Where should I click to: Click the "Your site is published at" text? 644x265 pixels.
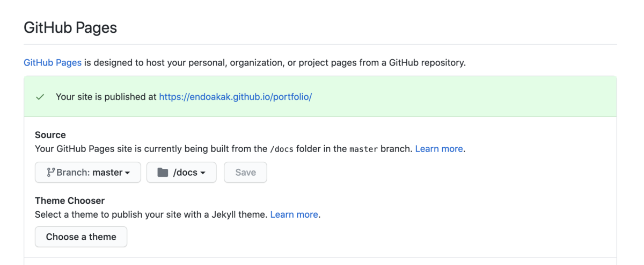[106, 97]
